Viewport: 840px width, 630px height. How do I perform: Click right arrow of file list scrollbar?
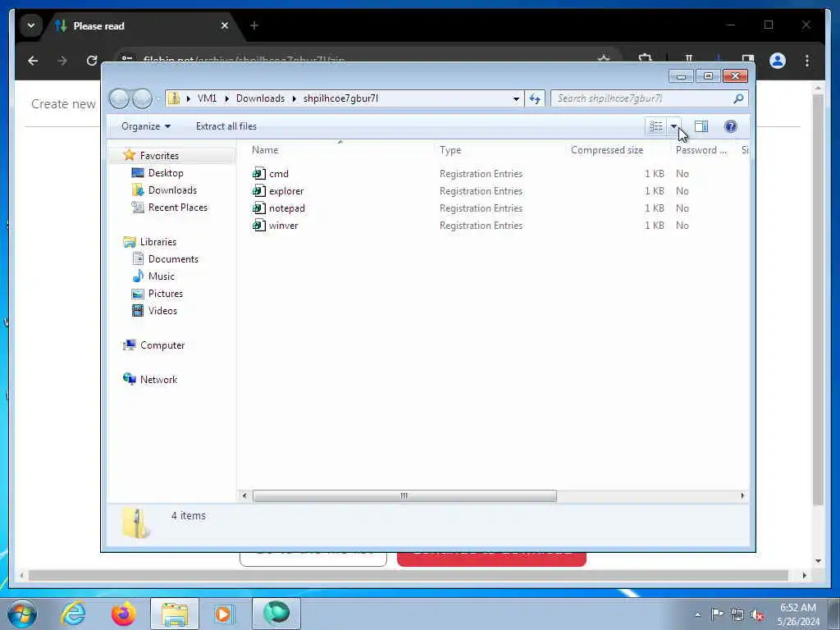(x=742, y=496)
